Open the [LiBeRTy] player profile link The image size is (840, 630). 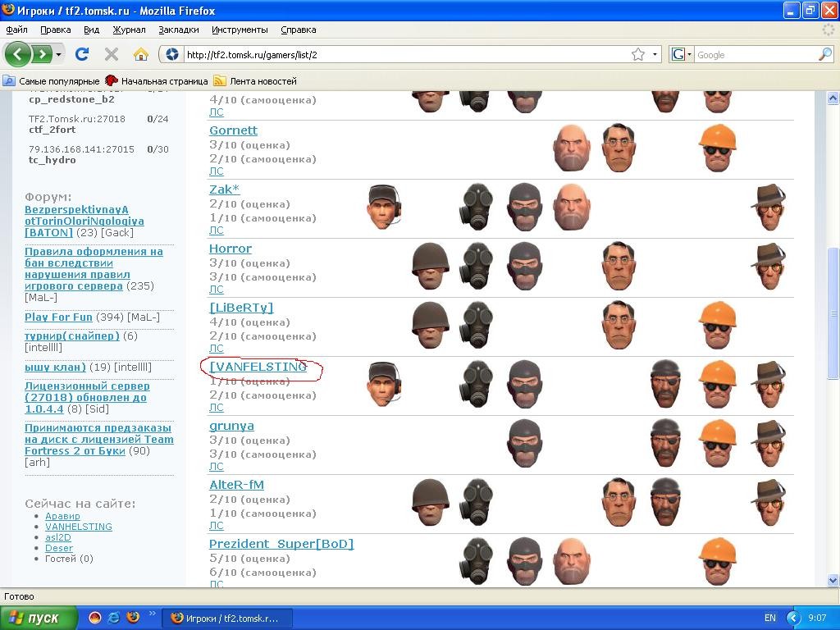241,308
